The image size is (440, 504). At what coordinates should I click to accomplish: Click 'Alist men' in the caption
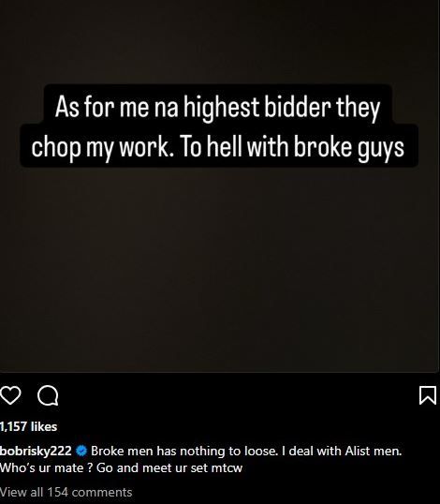(374, 451)
